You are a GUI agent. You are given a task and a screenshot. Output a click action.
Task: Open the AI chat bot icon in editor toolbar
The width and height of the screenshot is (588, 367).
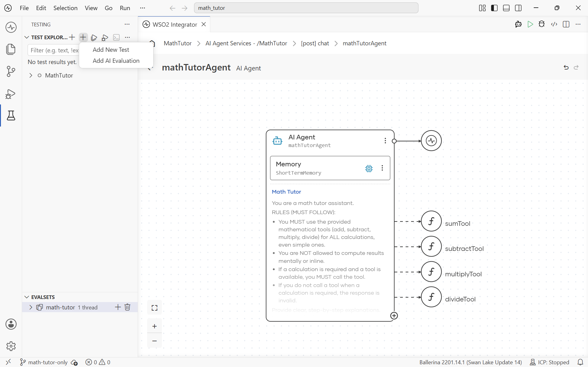pyautogui.click(x=518, y=24)
